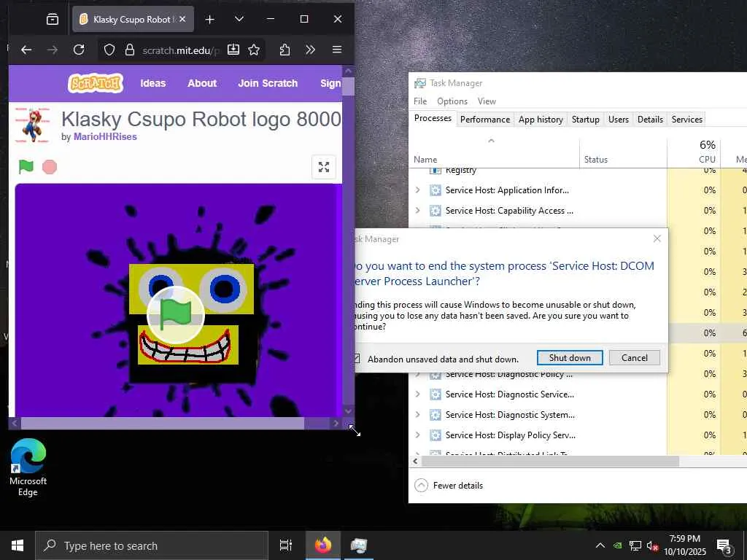Confirm with the Shut down button
This screenshot has width=747, height=560.
pyautogui.click(x=570, y=357)
